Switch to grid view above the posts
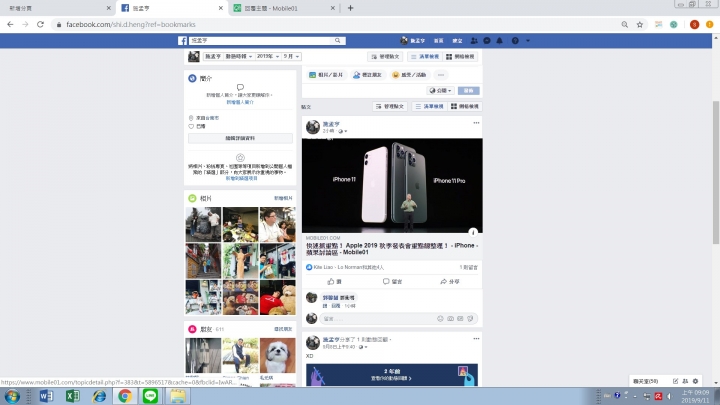The width and height of the screenshot is (720, 405). click(465, 107)
